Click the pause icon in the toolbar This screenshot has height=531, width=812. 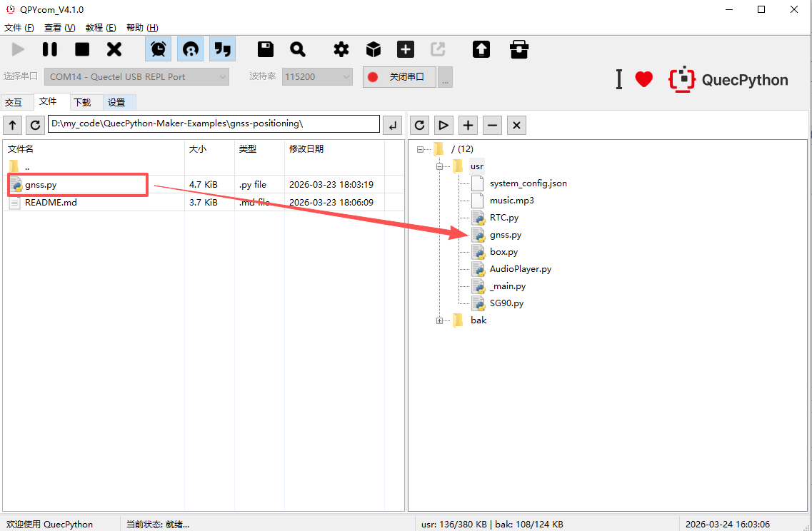pyautogui.click(x=49, y=49)
